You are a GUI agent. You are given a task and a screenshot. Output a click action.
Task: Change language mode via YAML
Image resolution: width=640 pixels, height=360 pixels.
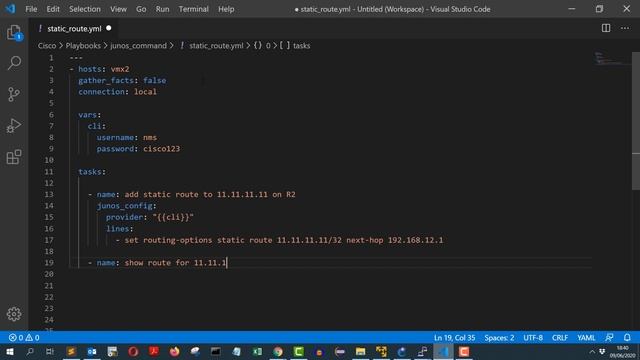pyautogui.click(x=586, y=338)
